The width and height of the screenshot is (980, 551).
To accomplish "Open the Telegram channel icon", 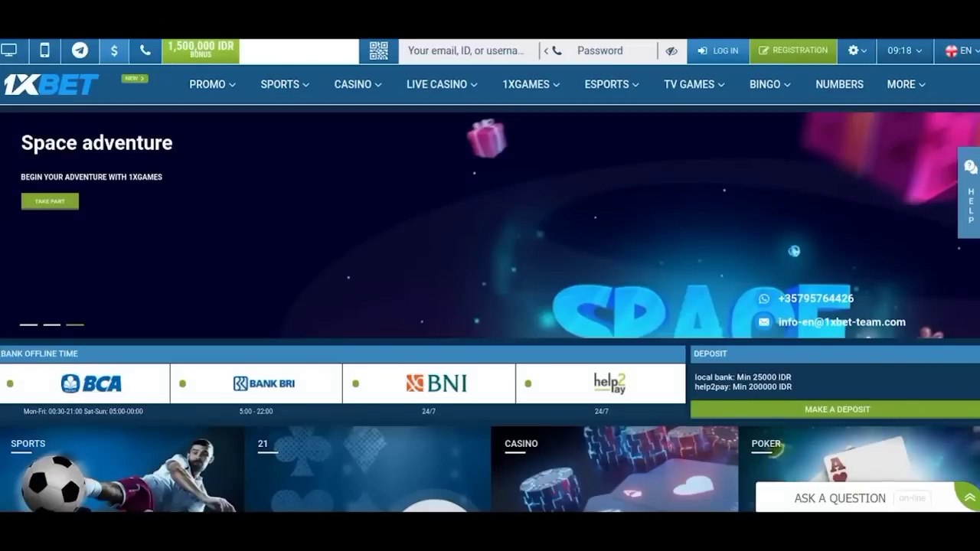I will point(80,51).
